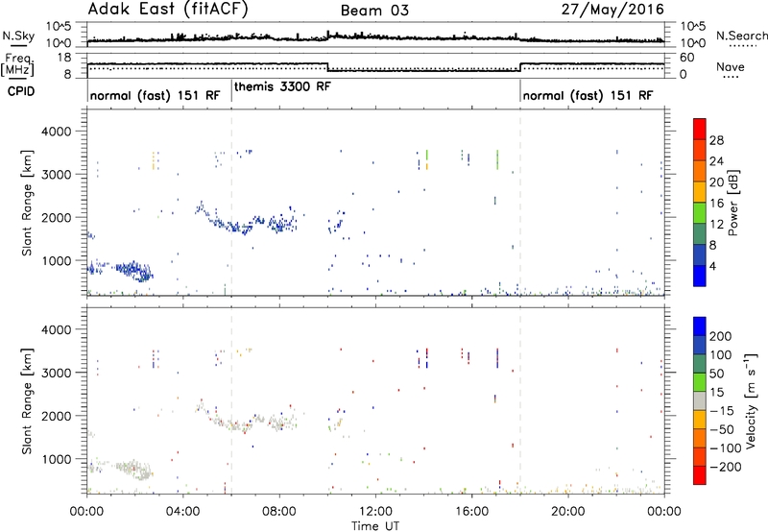Click the 'themis 3300 RF' CPID label

click(x=282, y=87)
